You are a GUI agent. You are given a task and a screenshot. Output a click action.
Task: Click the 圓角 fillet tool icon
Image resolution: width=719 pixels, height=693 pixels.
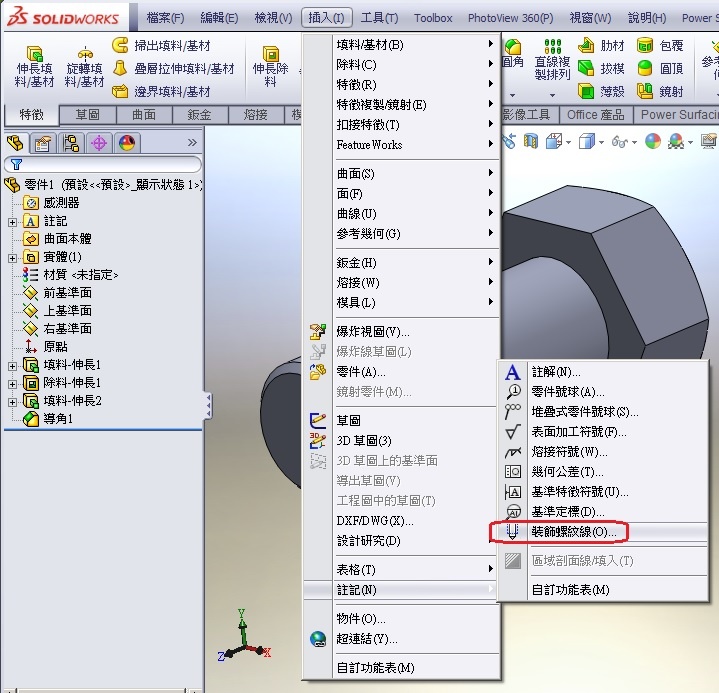513,46
